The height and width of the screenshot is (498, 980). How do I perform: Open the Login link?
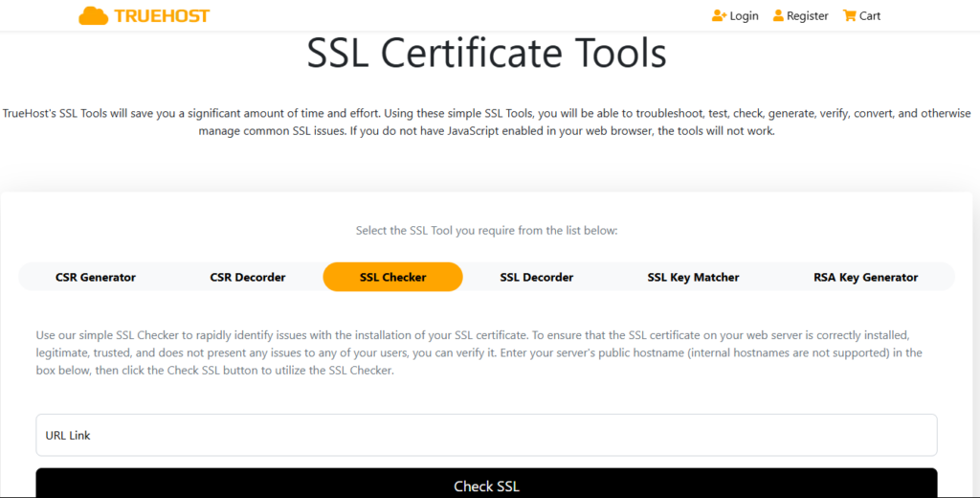pos(744,15)
